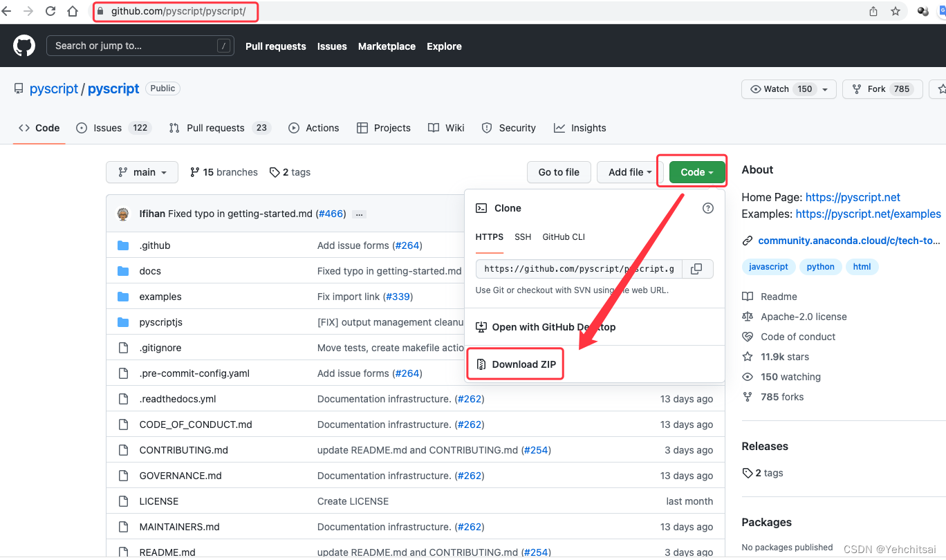Click the examples folder icon
Screen dimensions: 946x560
click(x=123, y=297)
